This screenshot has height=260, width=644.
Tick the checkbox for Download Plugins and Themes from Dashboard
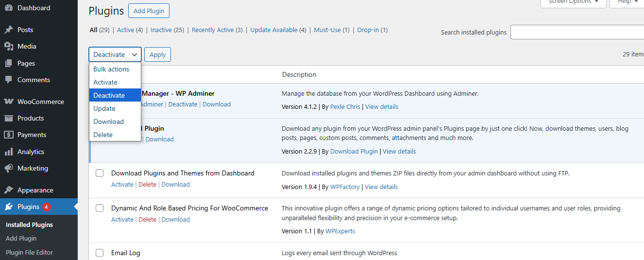click(100, 173)
